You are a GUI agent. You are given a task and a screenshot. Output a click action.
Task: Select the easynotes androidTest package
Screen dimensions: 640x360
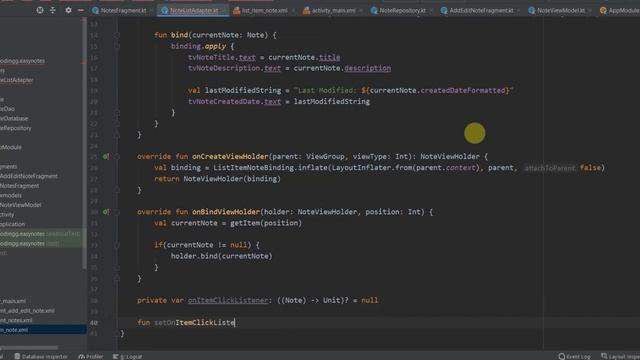click(x=40, y=234)
